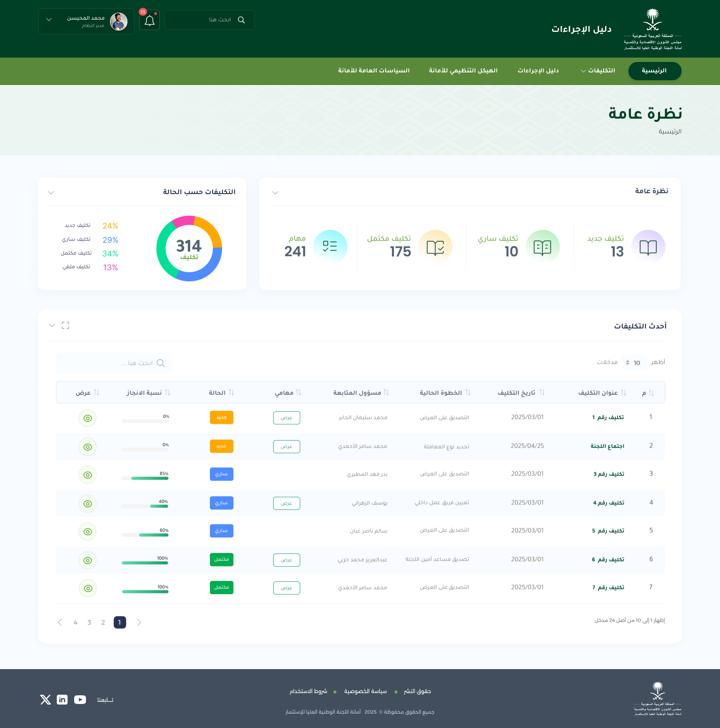The height and width of the screenshot is (728, 720).
Task: Go to page 3 in pagination
Action: 89,622
